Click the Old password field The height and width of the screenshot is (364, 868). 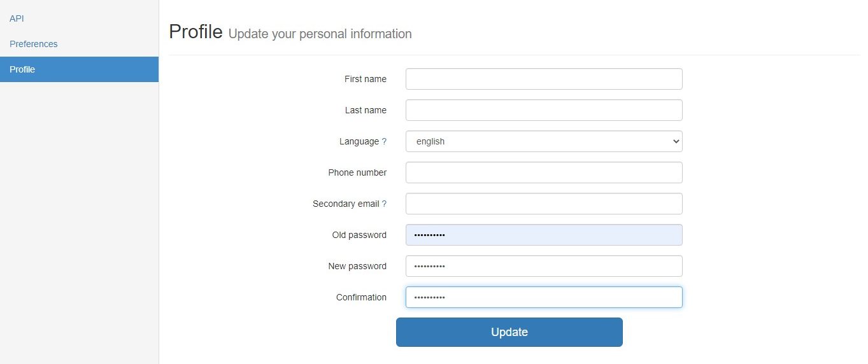[543, 235]
